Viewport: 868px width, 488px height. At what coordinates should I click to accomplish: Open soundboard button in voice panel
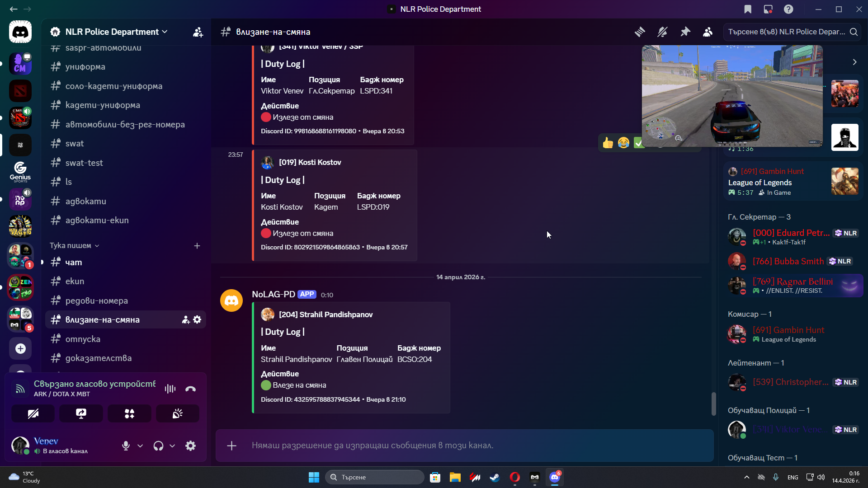(x=178, y=413)
